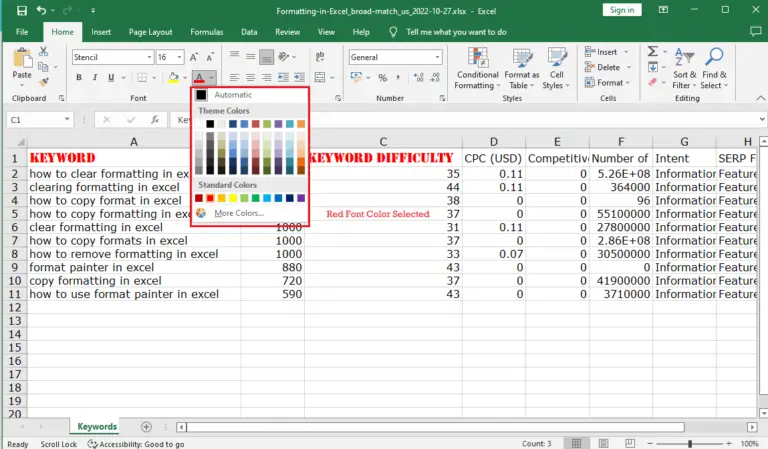Add a new sheet with plus icon

(146, 426)
